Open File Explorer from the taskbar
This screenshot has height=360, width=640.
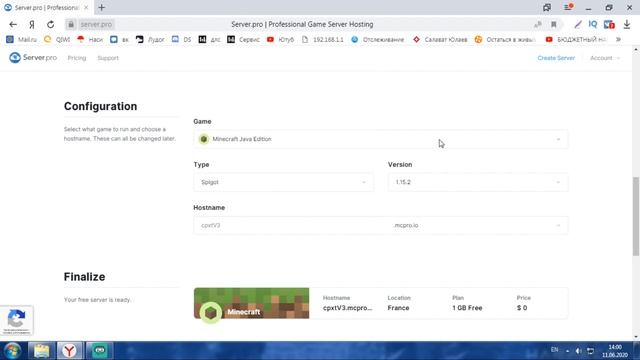point(41,351)
